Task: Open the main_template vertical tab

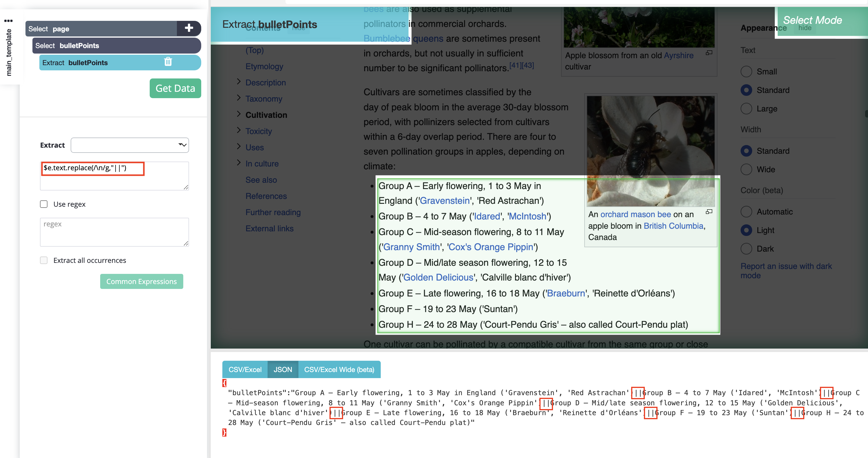Action: tap(9, 52)
